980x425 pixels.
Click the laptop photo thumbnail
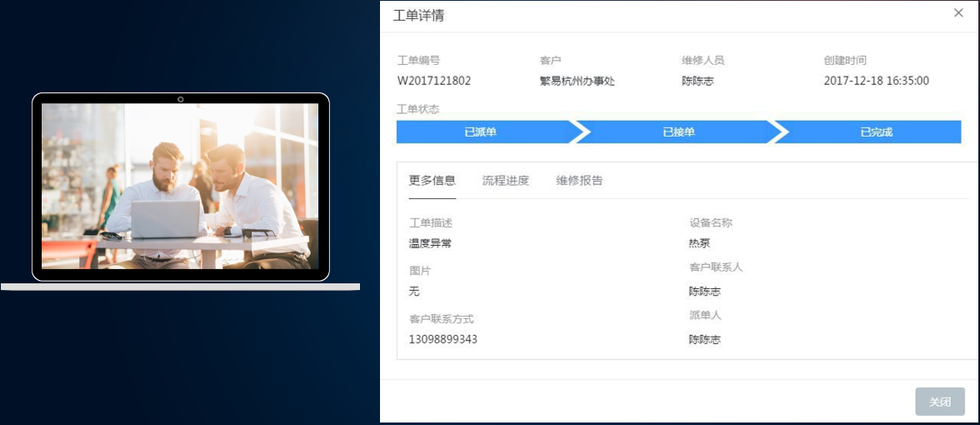[x=180, y=187]
